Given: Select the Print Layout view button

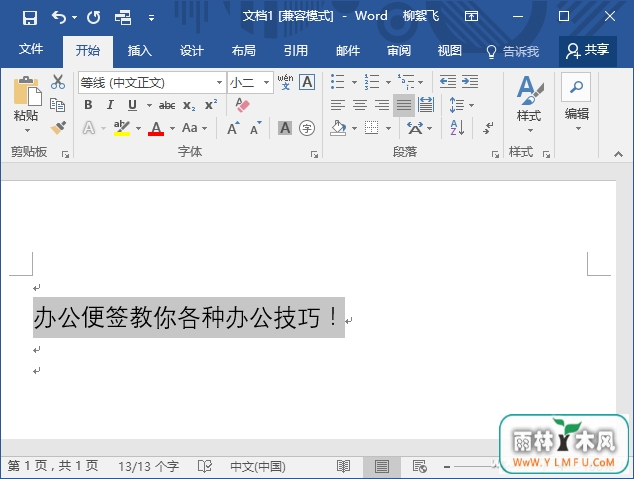Looking at the screenshot, I should coord(381,466).
